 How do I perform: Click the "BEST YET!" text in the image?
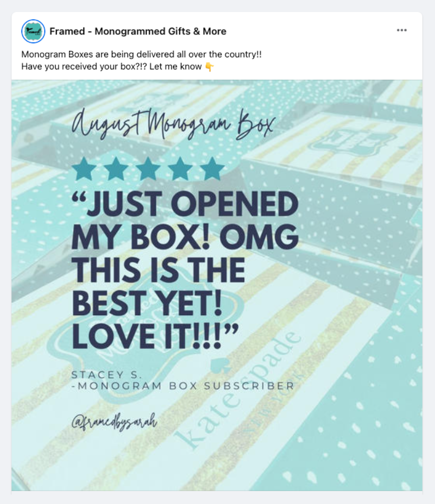147,303
